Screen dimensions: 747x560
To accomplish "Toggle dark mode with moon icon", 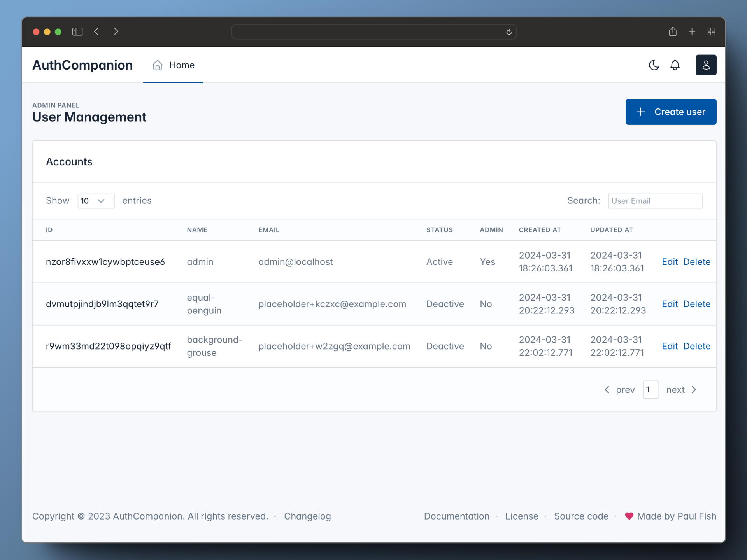I will (654, 65).
